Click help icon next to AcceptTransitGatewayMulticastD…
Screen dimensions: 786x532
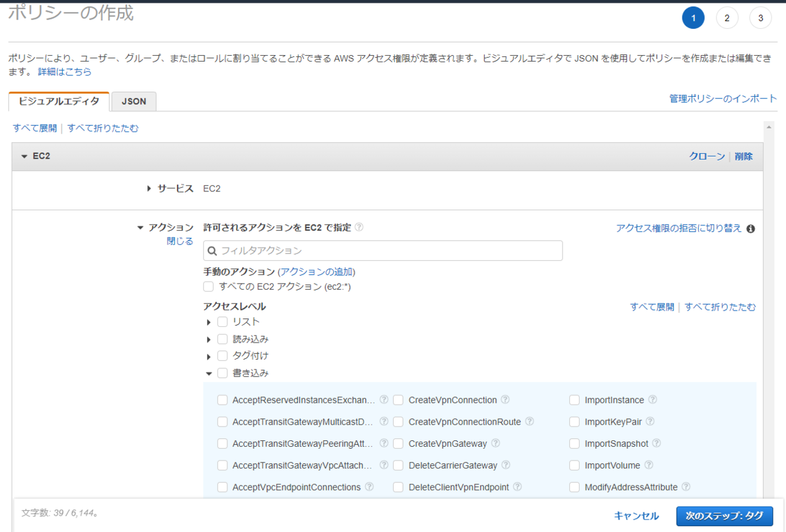[x=384, y=422]
